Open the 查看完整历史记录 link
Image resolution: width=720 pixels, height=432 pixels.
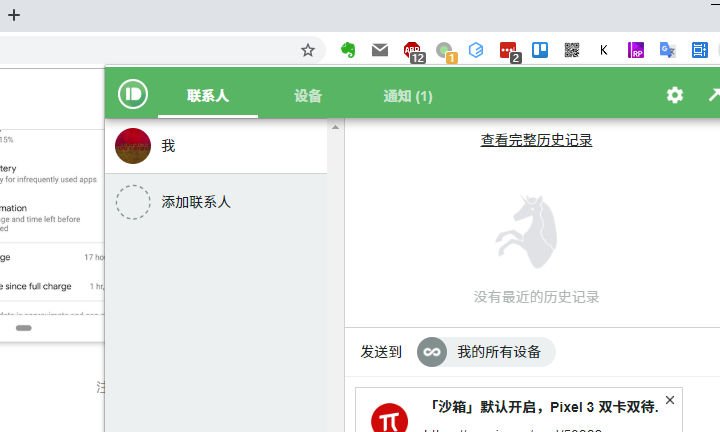tap(536, 140)
